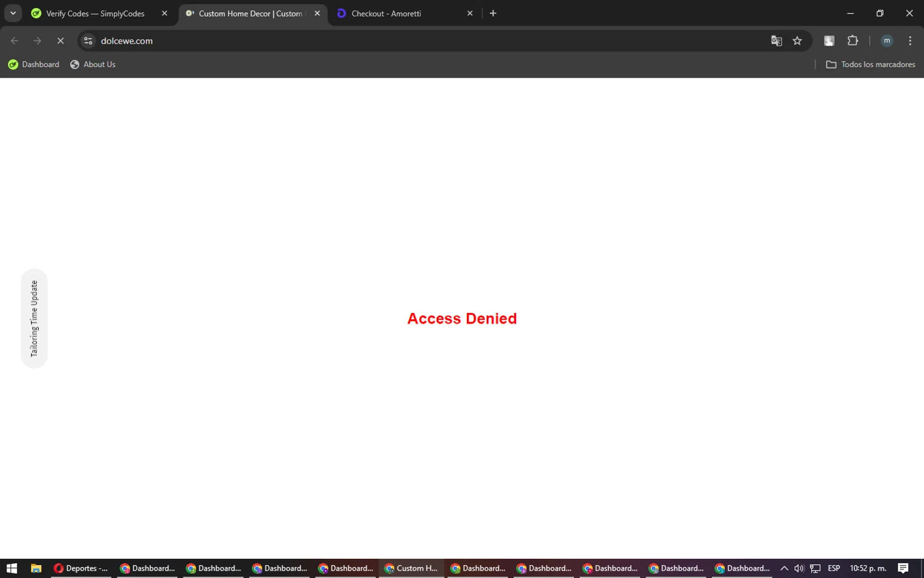This screenshot has height=578, width=924.
Task: Switch to Checkout - Amoretti tab
Action: pos(386,14)
